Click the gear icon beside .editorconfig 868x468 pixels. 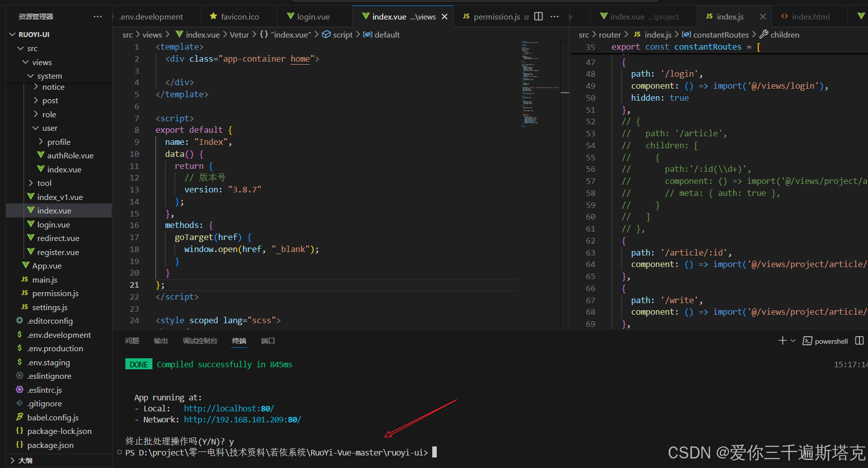tap(19, 321)
